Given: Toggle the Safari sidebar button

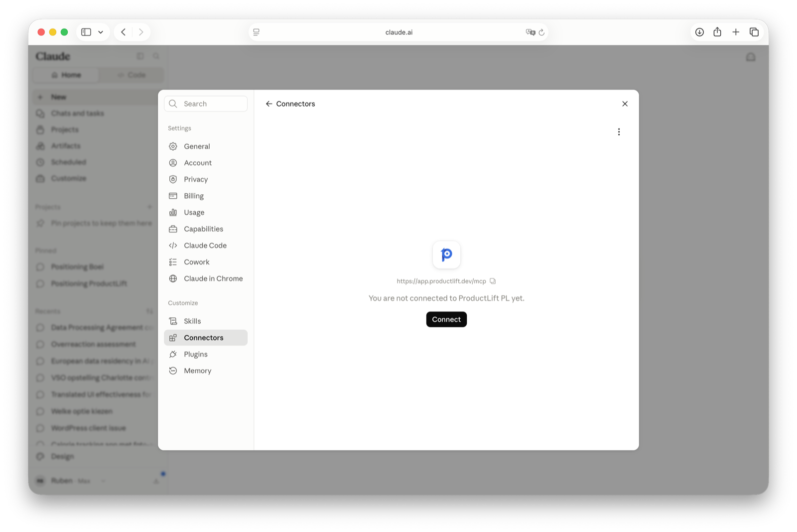Looking at the screenshot, I should point(86,32).
